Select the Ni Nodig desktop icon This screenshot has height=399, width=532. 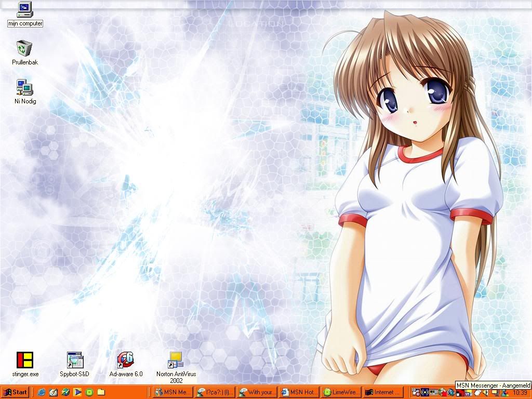pos(25,91)
